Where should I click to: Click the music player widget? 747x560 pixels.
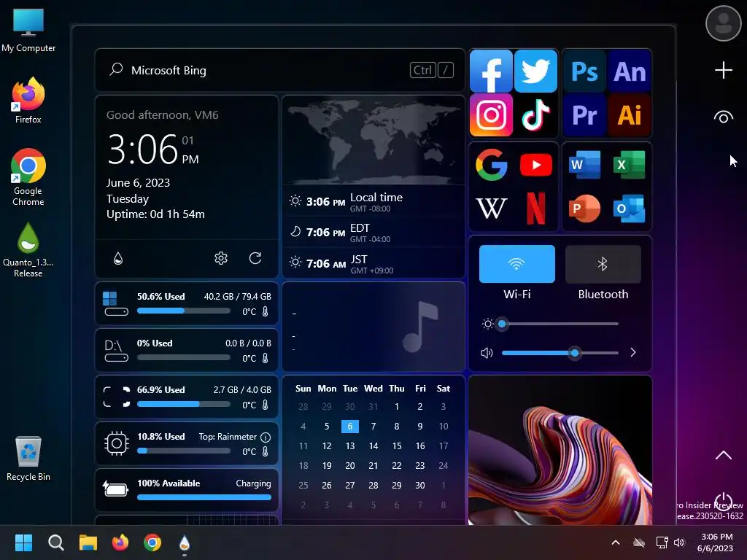pyautogui.click(x=373, y=327)
